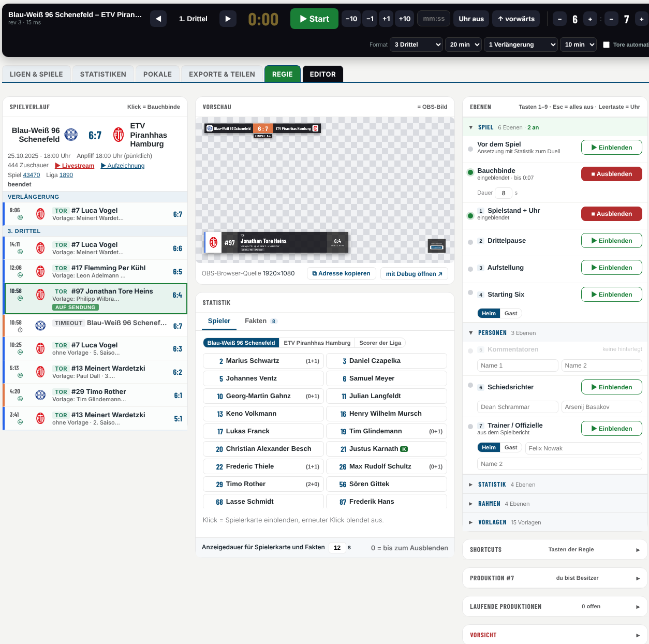Screen dimensions: 649x644
Task: Select Gast under the Starting Six layer
Action: coord(511,313)
